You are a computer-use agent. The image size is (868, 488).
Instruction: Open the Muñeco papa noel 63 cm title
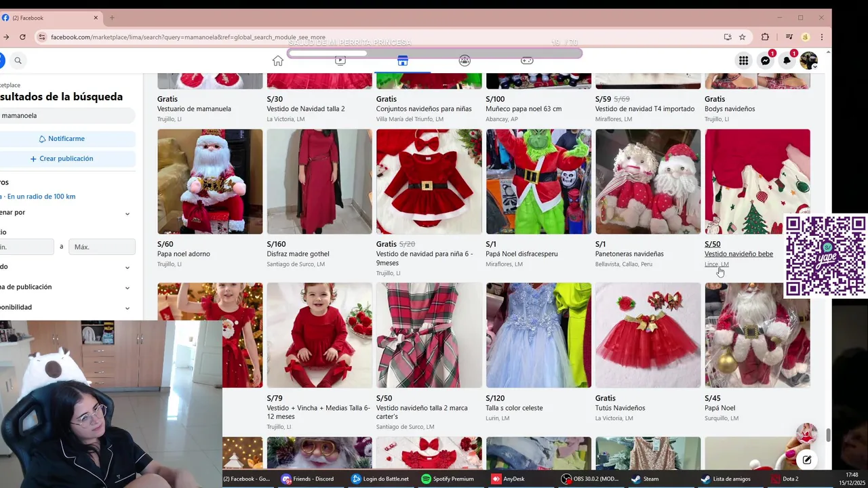point(524,109)
